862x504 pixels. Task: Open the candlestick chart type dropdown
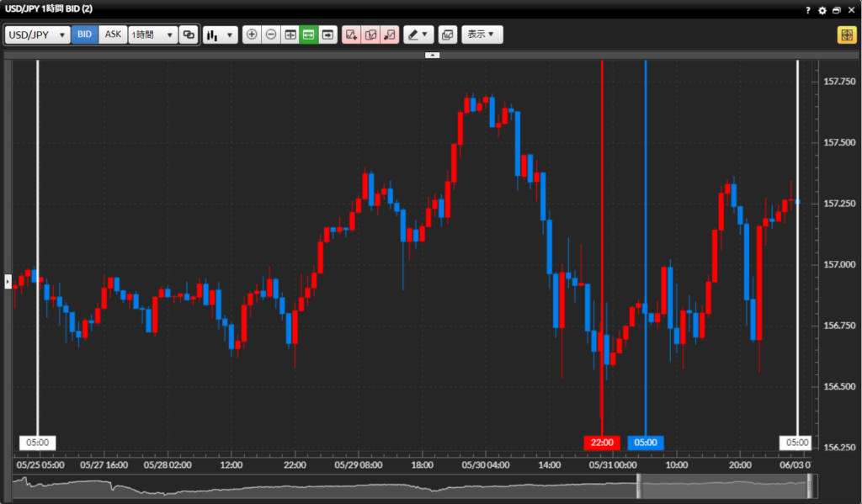(220, 34)
